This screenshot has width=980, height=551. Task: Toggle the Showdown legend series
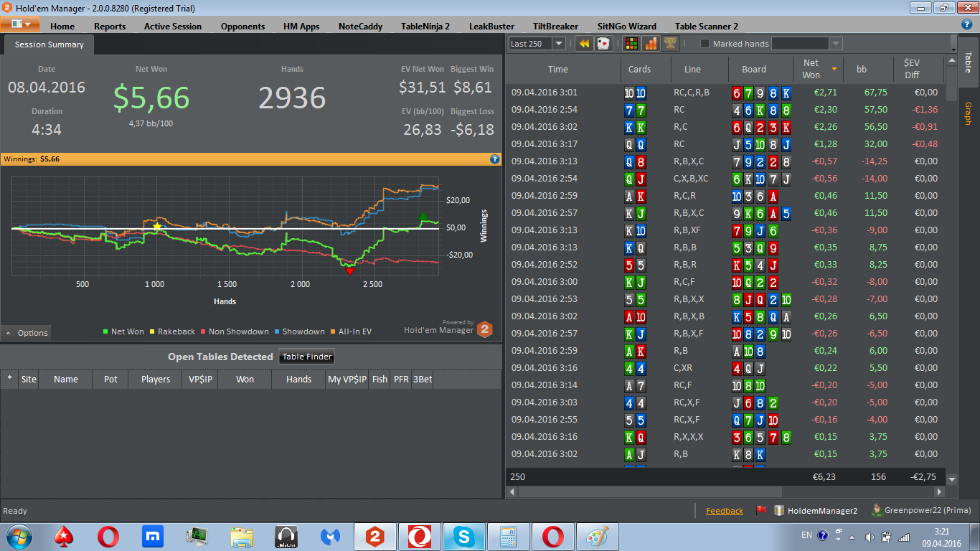pyautogui.click(x=299, y=331)
